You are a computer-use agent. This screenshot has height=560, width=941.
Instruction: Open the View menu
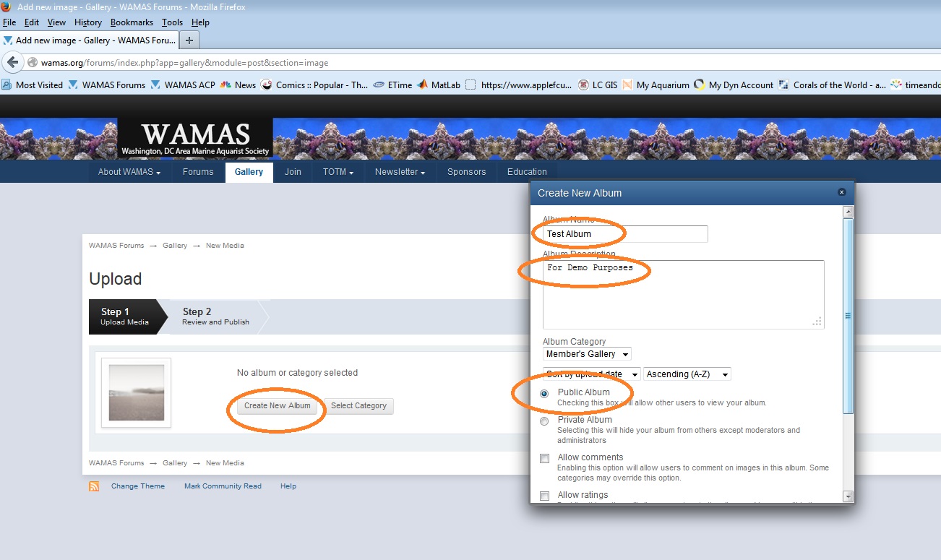56,22
